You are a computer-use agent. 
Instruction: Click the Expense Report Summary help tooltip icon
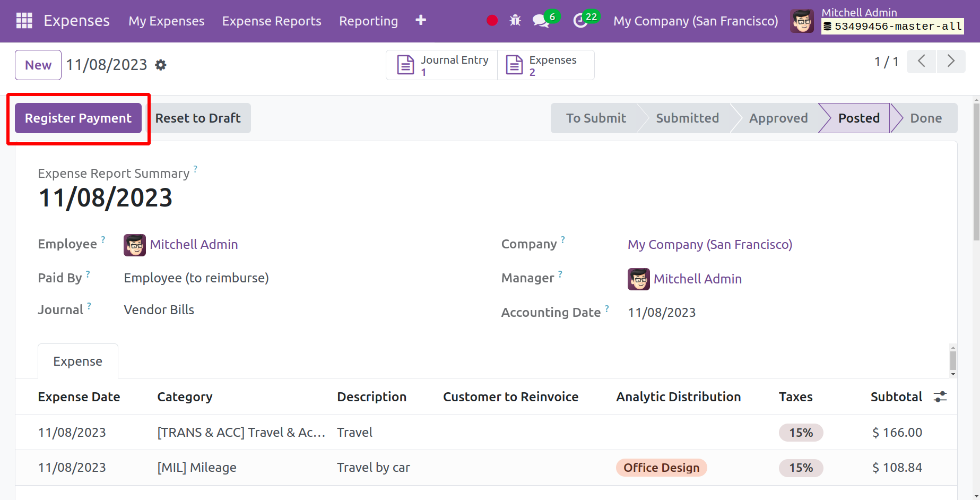[195, 169]
